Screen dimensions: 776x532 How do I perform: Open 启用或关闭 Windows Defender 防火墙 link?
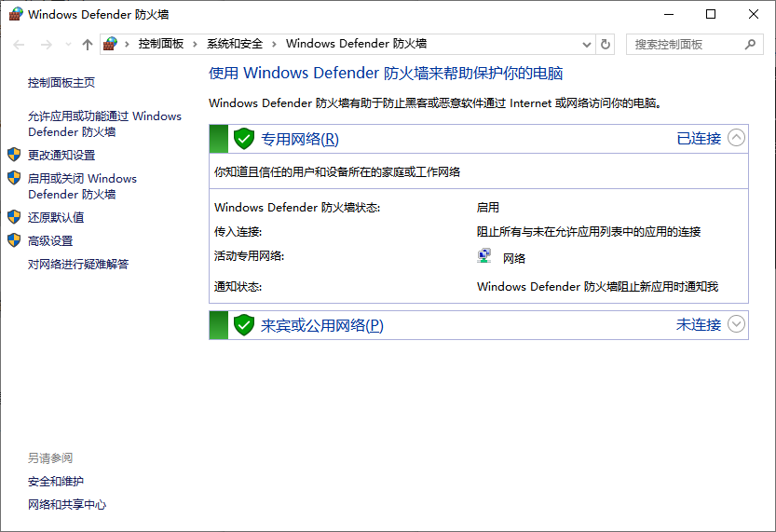pyautogui.click(x=82, y=186)
